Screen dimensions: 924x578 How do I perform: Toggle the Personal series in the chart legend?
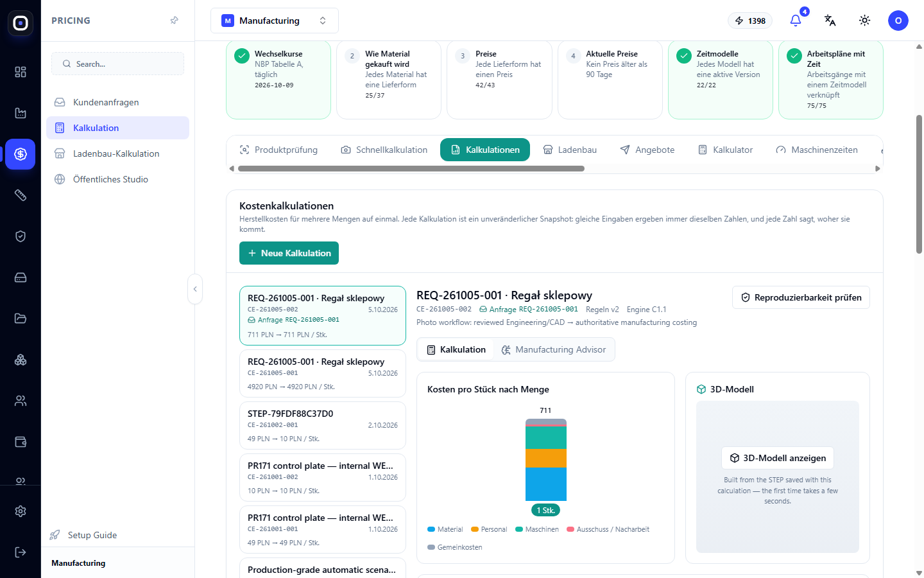pos(489,529)
